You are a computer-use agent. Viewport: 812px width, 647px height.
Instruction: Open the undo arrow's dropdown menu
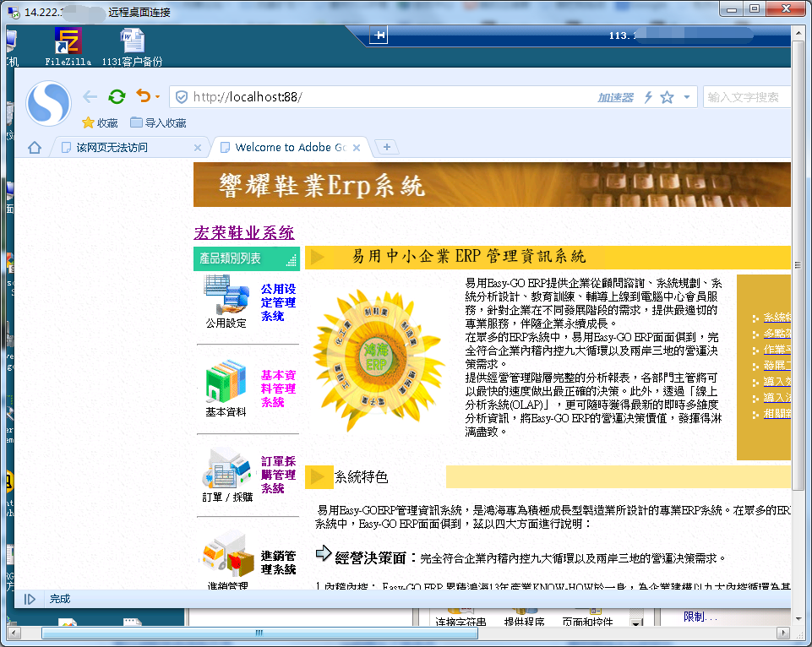pyautogui.click(x=157, y=97)
